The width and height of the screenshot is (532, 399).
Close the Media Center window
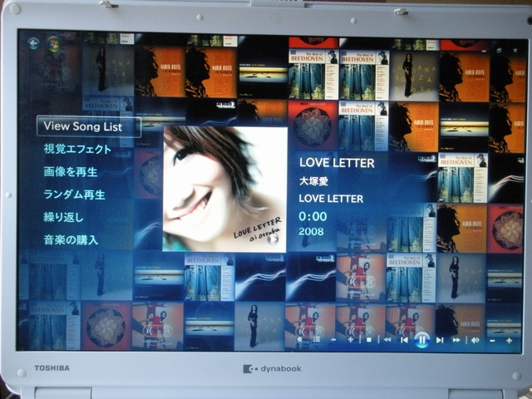tap(515, 51)
